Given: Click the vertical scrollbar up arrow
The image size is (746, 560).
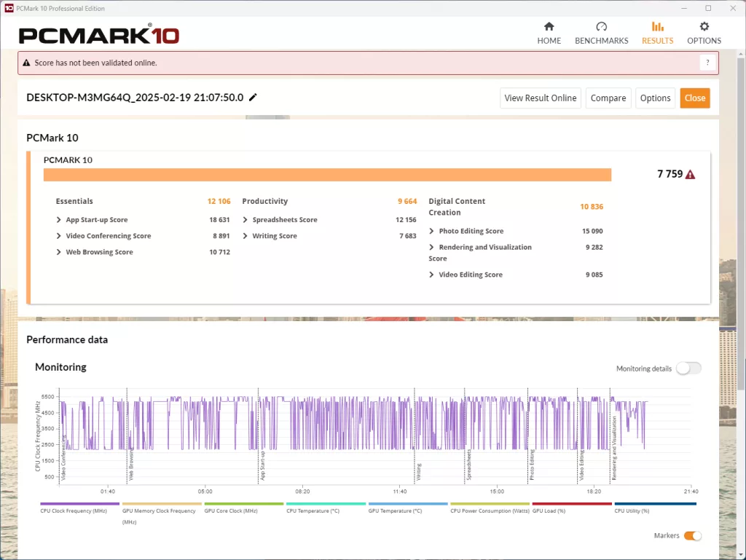Looking at the screenshot, I should point(741,54).
